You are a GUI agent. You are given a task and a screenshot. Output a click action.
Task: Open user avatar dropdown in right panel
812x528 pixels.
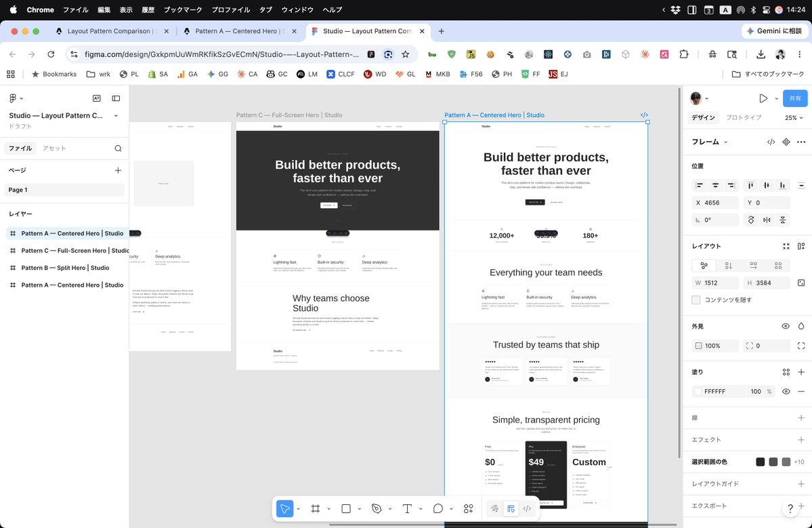coord(707,98)
